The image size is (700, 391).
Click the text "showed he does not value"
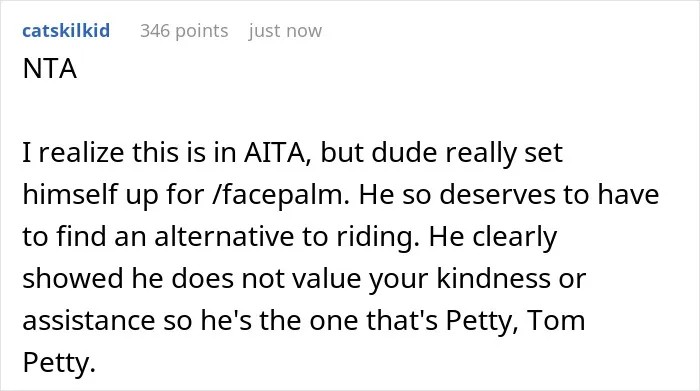191,279
